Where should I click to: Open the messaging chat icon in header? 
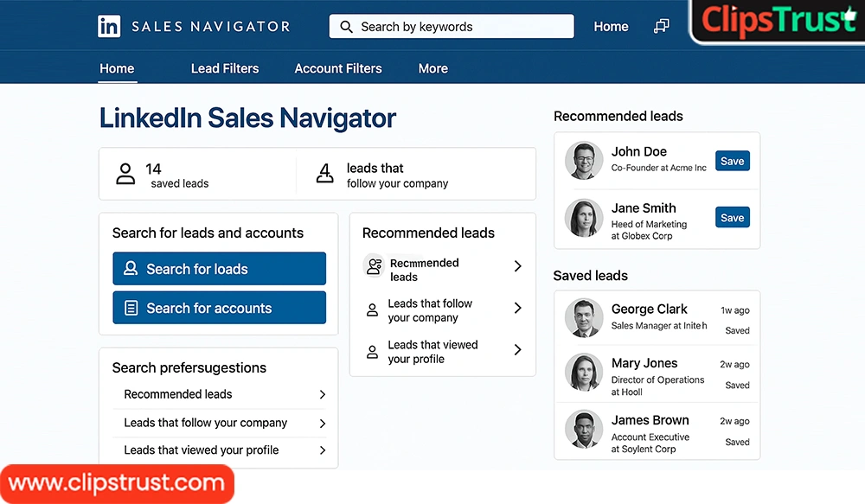pos(662,26)
